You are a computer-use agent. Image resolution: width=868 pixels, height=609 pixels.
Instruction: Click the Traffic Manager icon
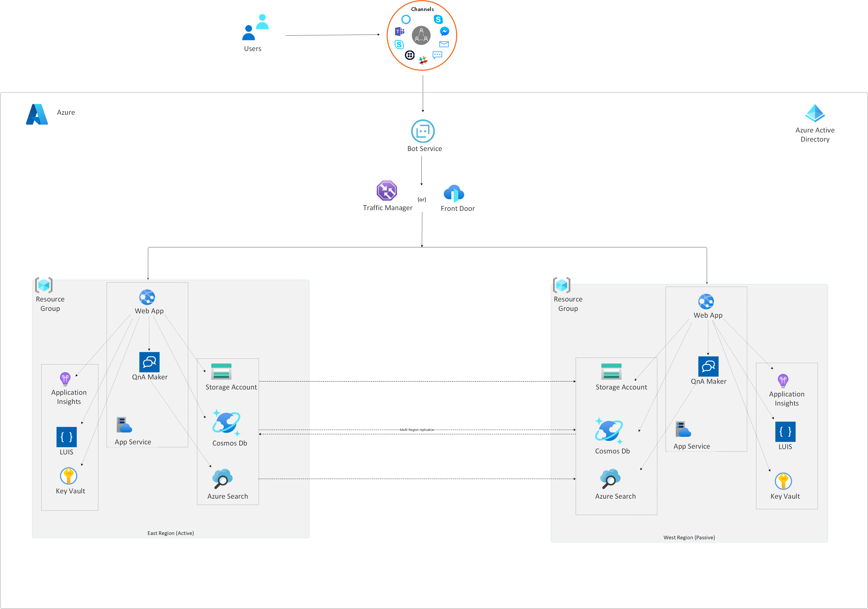click(x=386, y=190)
